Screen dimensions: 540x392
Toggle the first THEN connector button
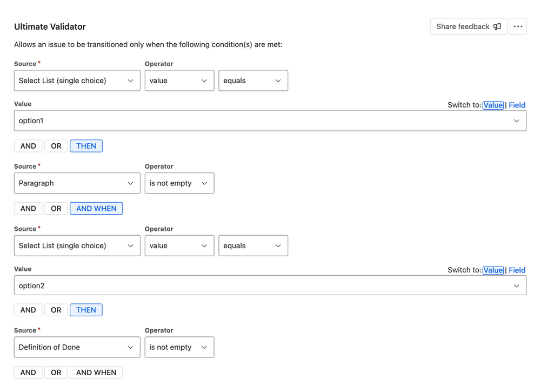86,146
